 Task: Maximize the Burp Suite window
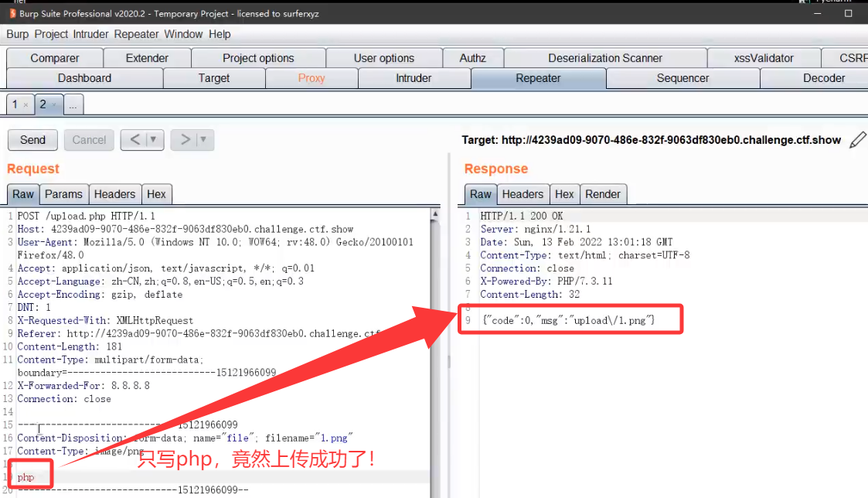click(x=848, y=13)
